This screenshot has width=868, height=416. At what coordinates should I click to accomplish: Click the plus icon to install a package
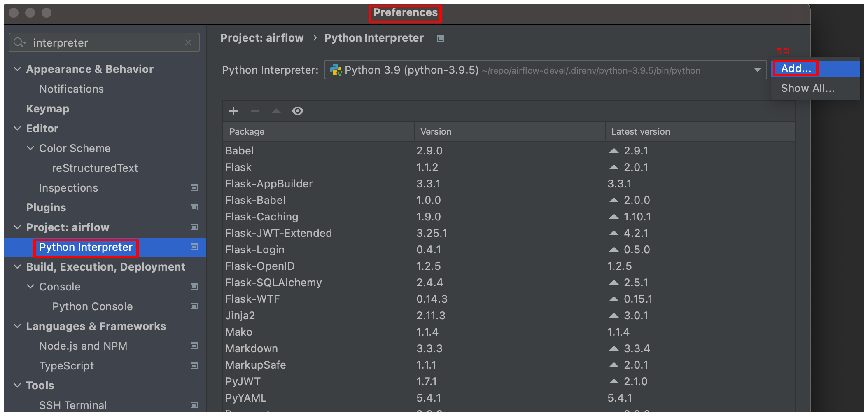tap(233, 111)
